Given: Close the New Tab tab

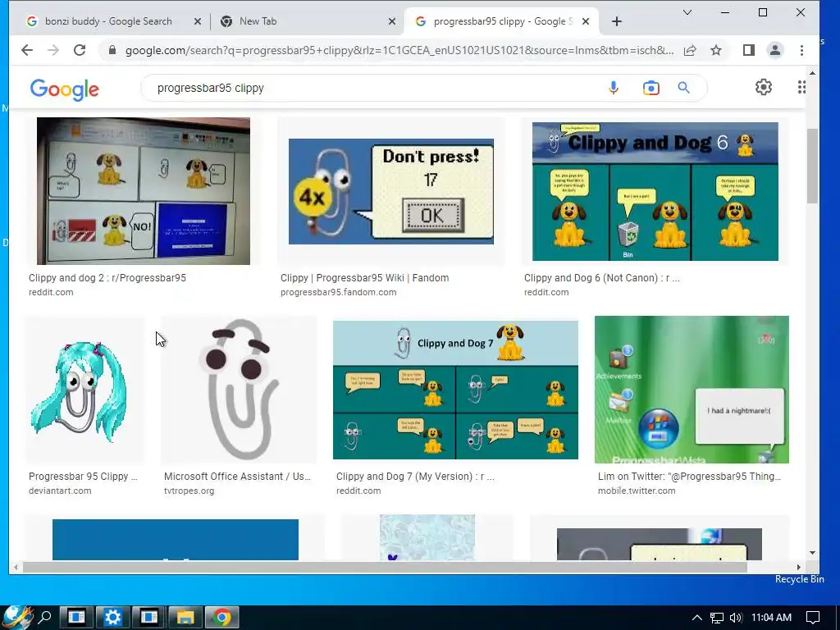Looking at the screenshot, I should click(391, 21).
